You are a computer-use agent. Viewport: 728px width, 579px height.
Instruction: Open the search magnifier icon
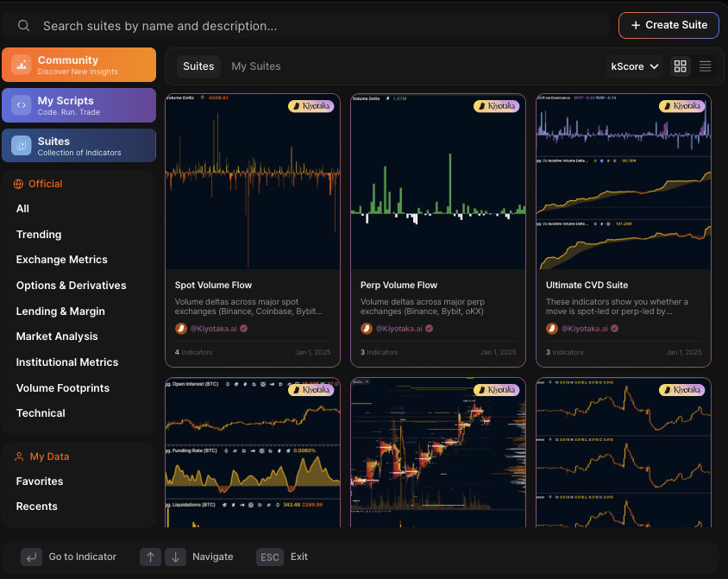[x=23, y=25]
